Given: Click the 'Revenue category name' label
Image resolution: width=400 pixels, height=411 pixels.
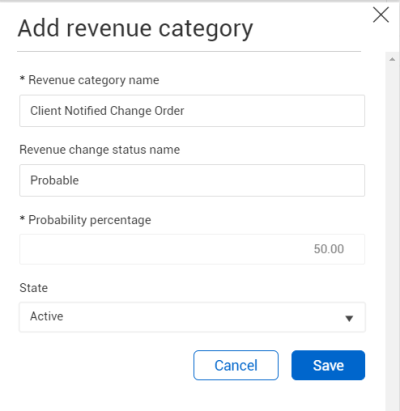Looking at the screenshot, I should (93, 80).
